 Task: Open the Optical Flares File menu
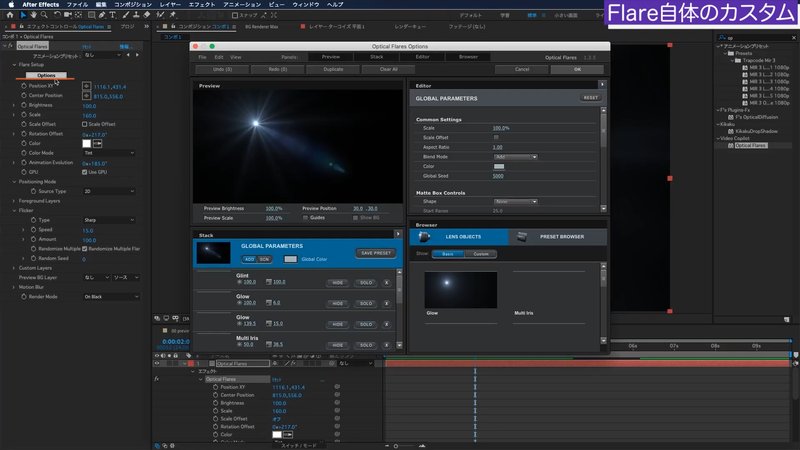pos(202,57)
